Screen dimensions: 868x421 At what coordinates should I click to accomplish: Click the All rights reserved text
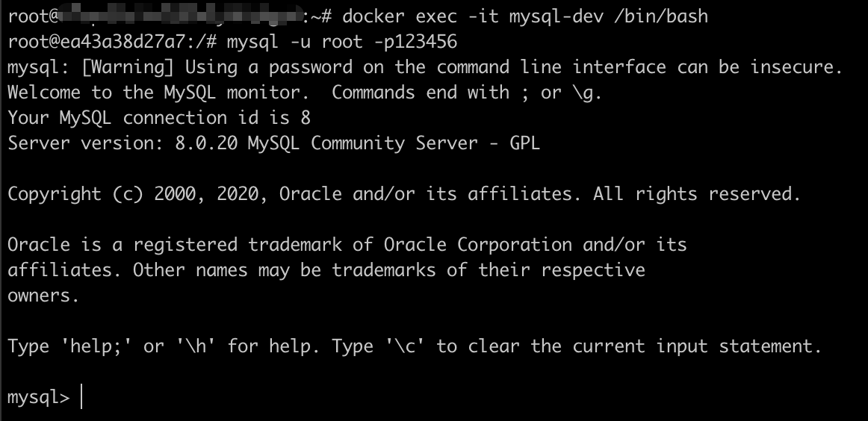tap(697, 194)
